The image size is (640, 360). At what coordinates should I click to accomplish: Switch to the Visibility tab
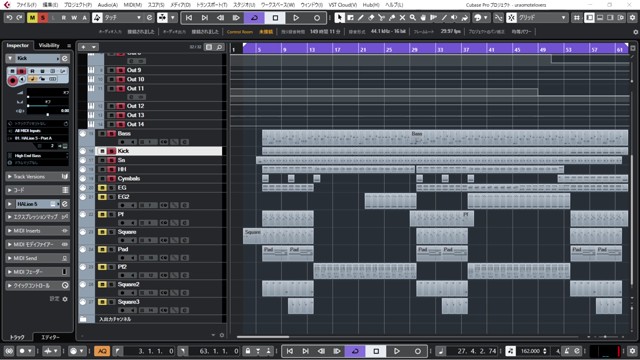coord(49,45)
